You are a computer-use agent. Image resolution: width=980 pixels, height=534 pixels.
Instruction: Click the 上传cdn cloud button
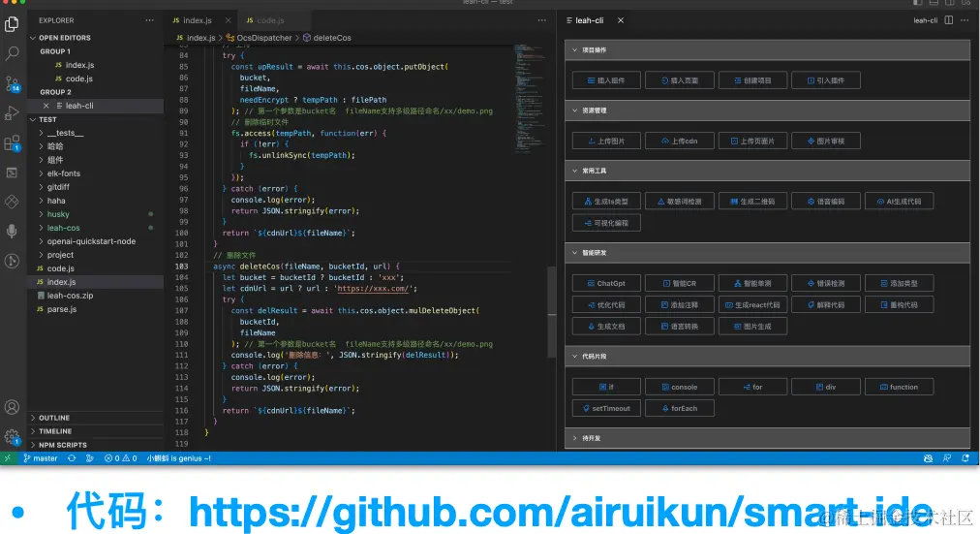coord(680,141)
